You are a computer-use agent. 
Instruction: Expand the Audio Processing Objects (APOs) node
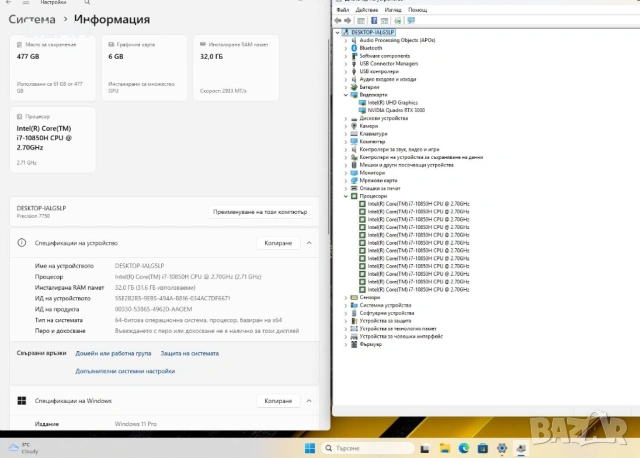pos(346,40)
